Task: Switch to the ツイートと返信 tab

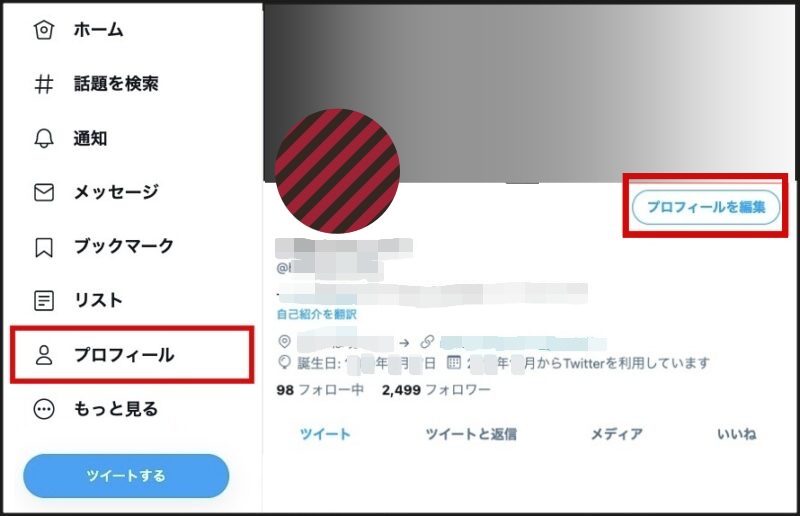Action: click(471, 434)
